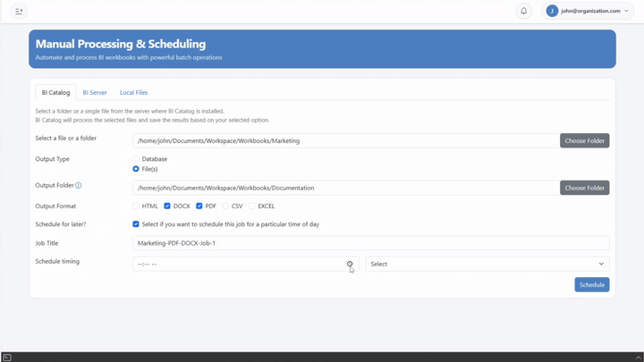Expand bottom panel chevron arrow
The width and height of the screenshot is (644, 362).
(639, 358)
